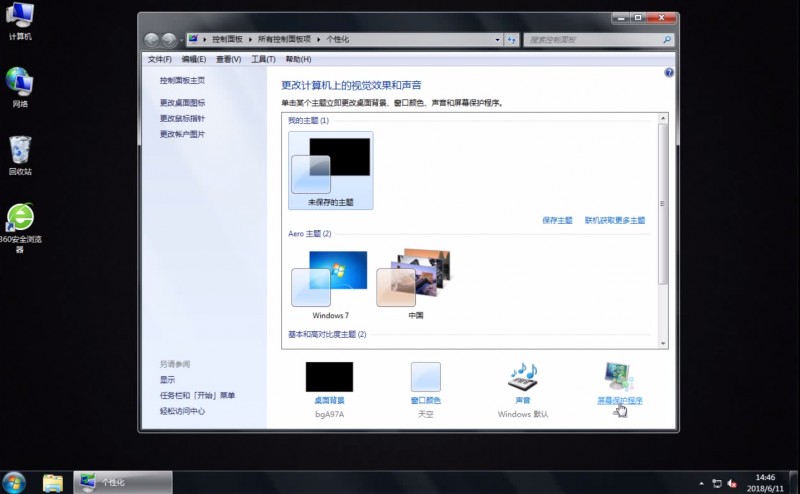This screenshot has height=494, width=800.
Task: Click 联机获取更多主题 link
Action: pyautogui.click(x=615, y=220)
